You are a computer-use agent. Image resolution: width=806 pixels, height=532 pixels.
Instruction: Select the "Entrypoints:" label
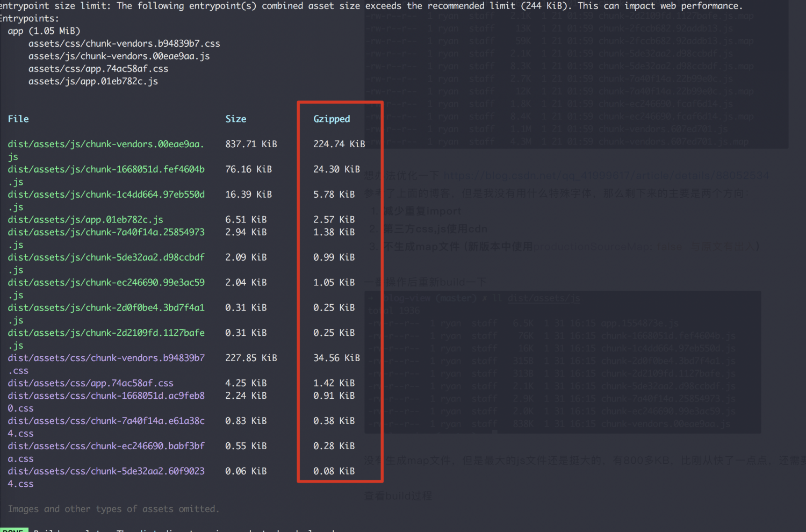point(30,18)
